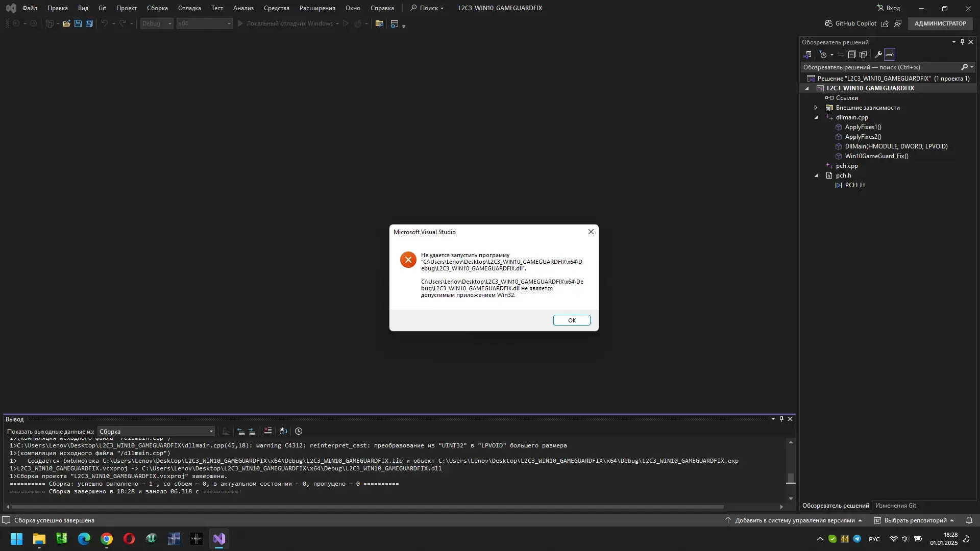The width and height of the screenshot is (980, 551).
Task: Click the Redo arrow icon
Action: pos(122,23)
